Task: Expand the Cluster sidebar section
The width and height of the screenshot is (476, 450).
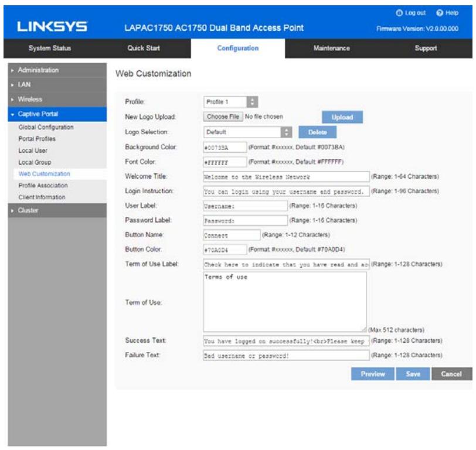Action: [x=57, y=210]
